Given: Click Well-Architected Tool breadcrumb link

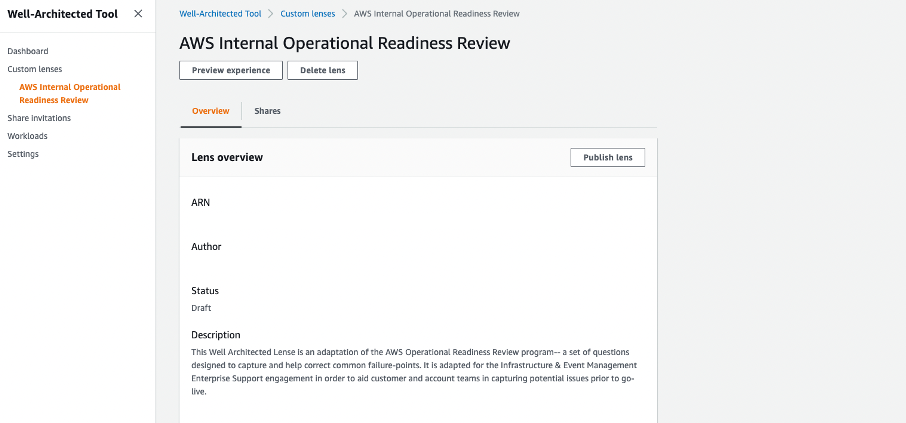Looking at the screenshot, I should click(x=220, y=13).
